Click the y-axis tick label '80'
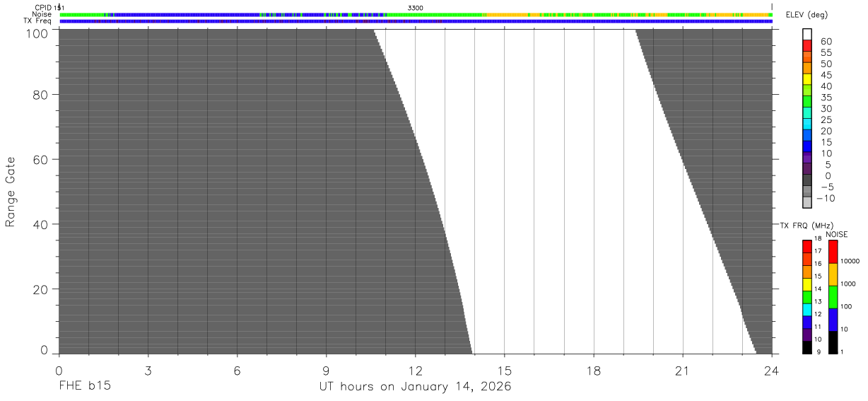 41,95
